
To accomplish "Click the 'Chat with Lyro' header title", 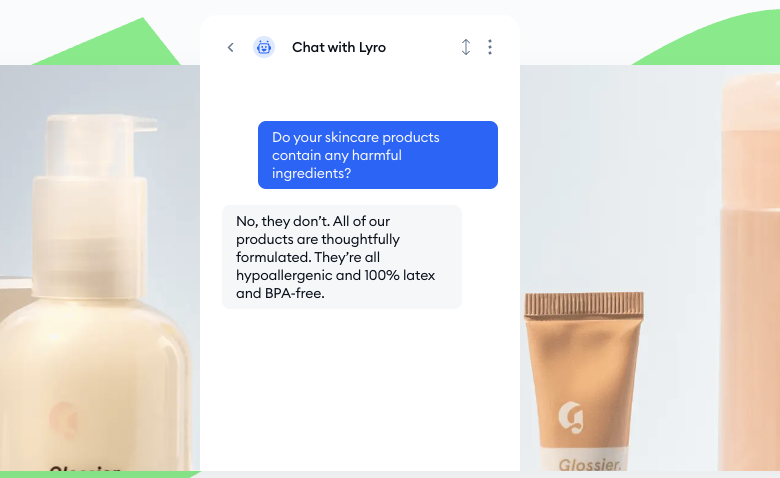I will pyautogui.click(x=339, y=47).
